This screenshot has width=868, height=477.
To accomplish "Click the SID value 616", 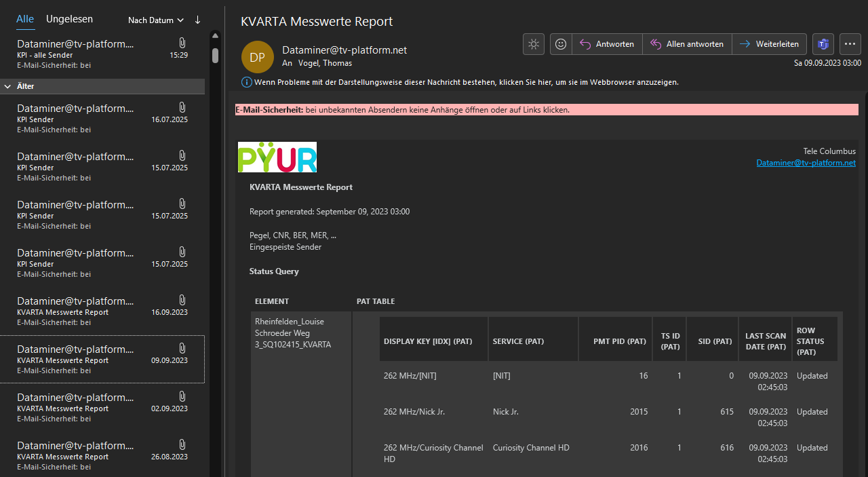I will (727, 448).
